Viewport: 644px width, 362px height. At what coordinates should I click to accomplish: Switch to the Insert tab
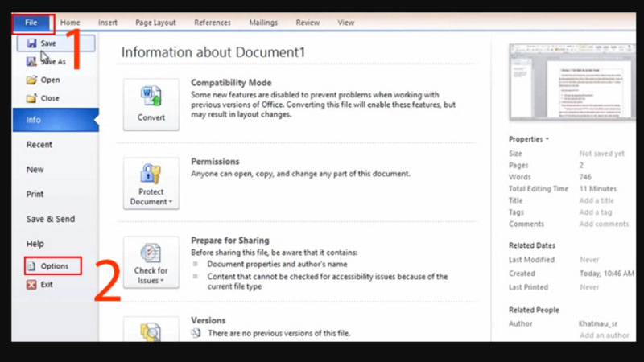pos(108,23)
